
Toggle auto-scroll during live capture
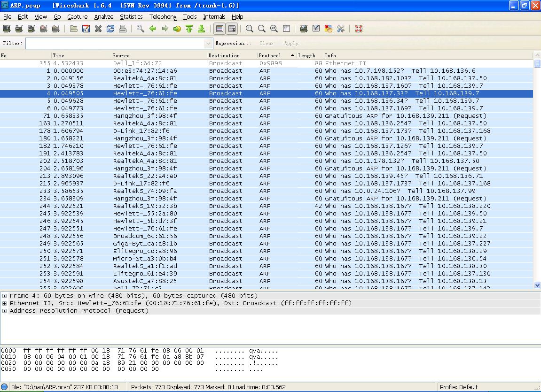[232, 29]
